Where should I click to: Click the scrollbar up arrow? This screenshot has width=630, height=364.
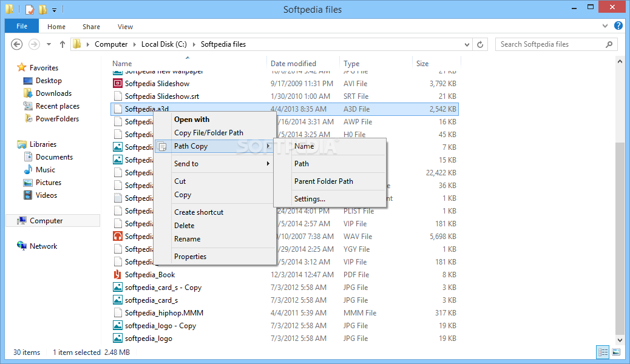coord(620,61)
